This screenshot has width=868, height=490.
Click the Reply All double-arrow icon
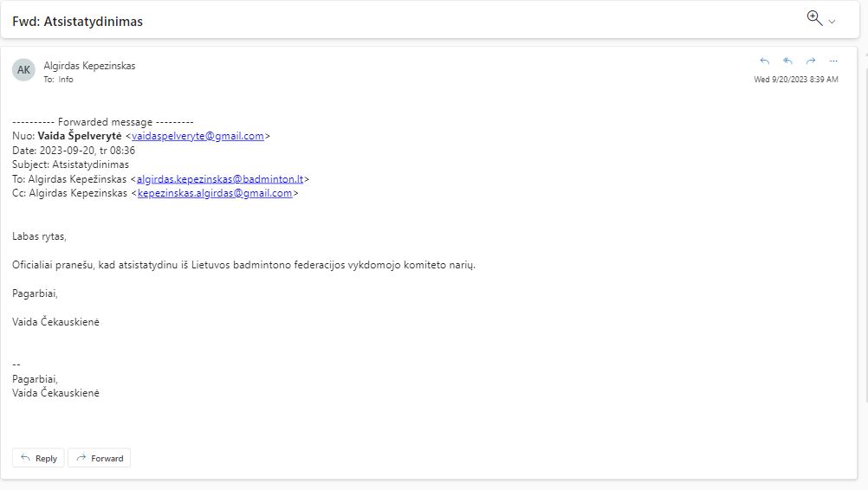pos(787,61)
